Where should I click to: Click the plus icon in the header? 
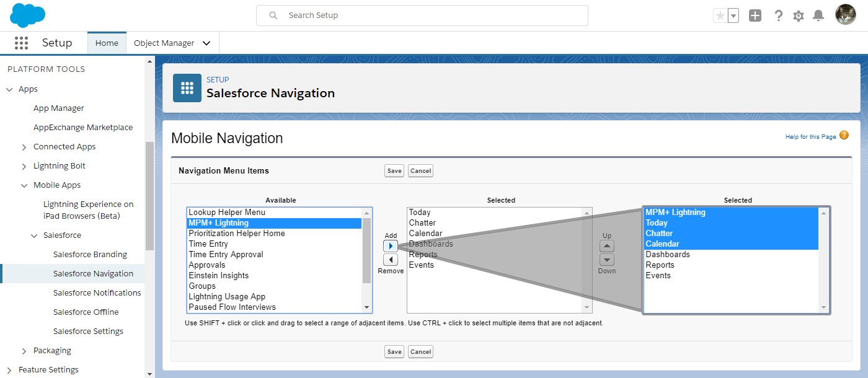pyautogui.click(x=755, y=15)
